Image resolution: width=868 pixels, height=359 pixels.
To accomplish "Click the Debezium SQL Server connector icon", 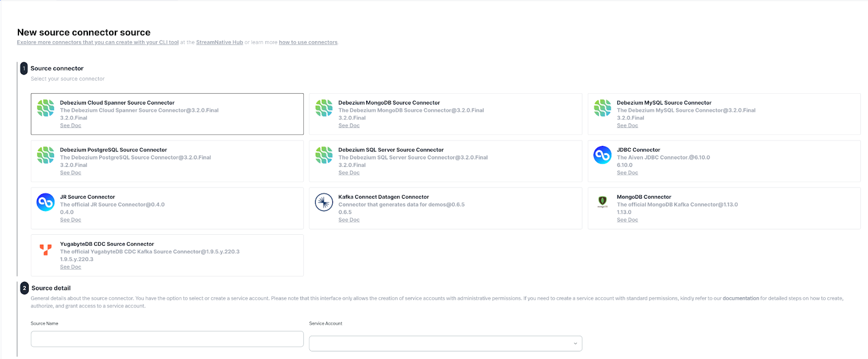I will pyautogui.click(x=324, y=155).
